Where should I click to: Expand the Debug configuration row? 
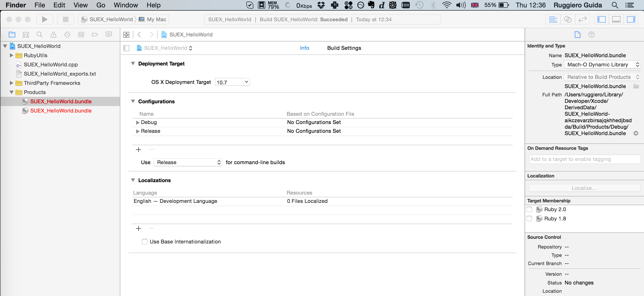(x=138, y=122)
